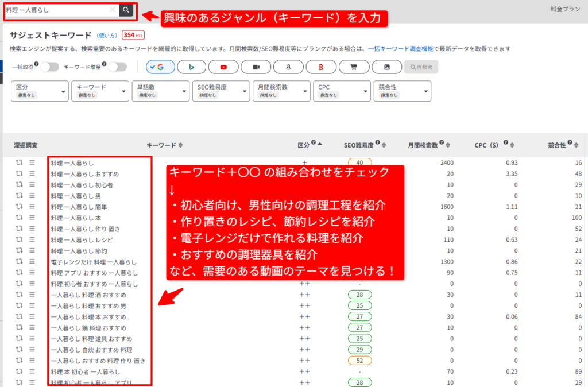Screen dimensions: 588x387
Task: Select the Google search engine button
Action: point(160,67)
